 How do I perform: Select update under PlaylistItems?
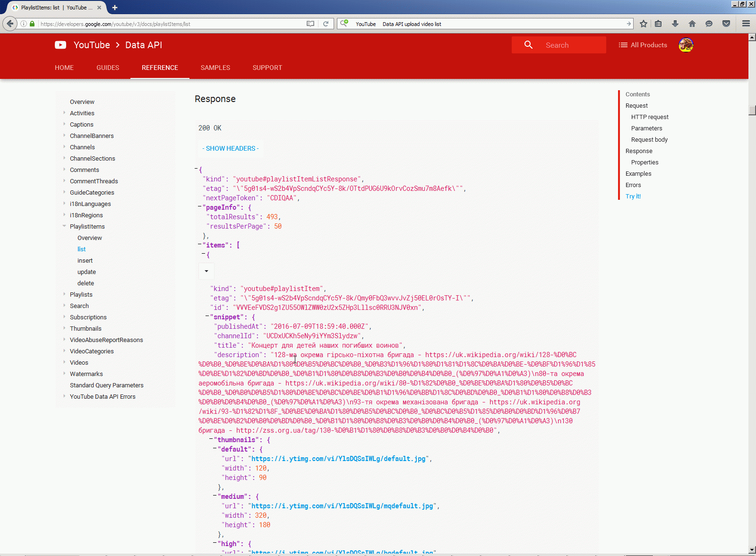coord(86,272)
